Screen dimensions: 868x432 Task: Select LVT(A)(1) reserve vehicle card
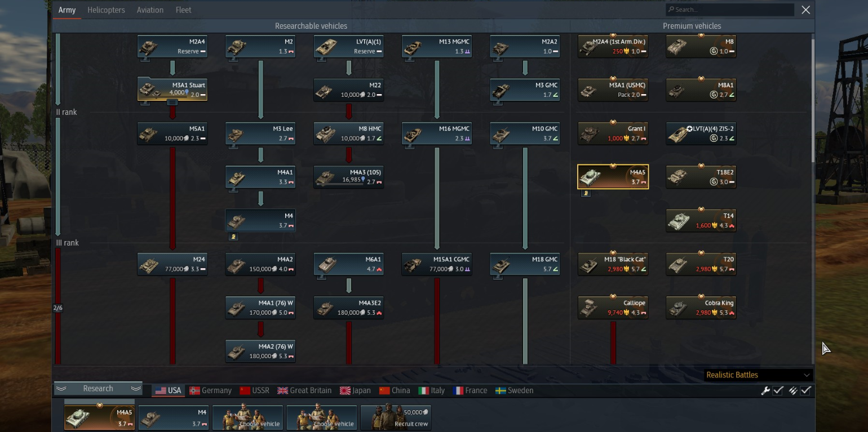click(348, 46)
